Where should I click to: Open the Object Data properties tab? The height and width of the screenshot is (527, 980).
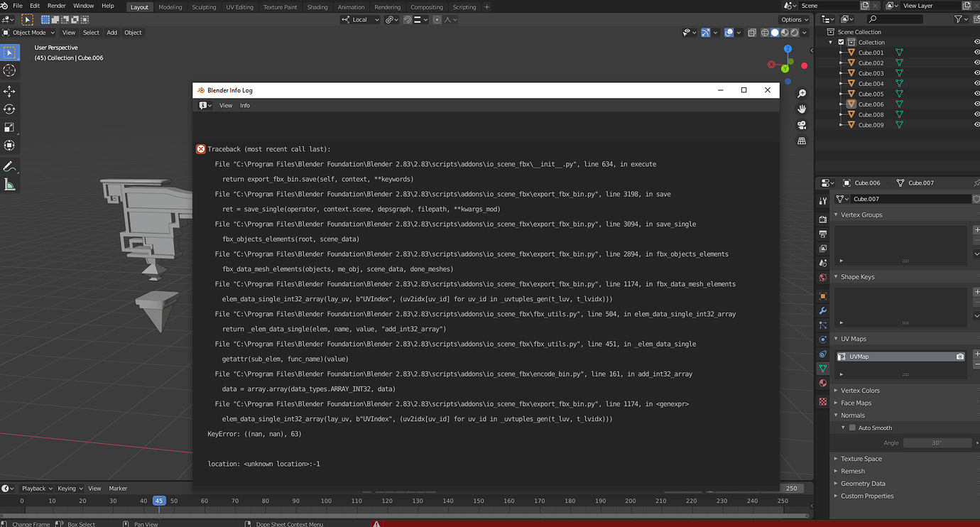pos(823,369)
